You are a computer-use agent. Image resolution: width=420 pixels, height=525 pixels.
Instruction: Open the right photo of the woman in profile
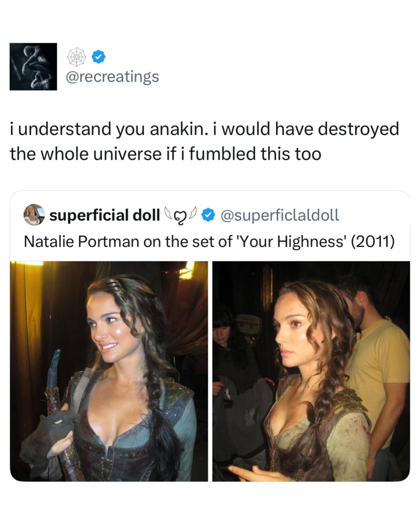tap(311, 371)
